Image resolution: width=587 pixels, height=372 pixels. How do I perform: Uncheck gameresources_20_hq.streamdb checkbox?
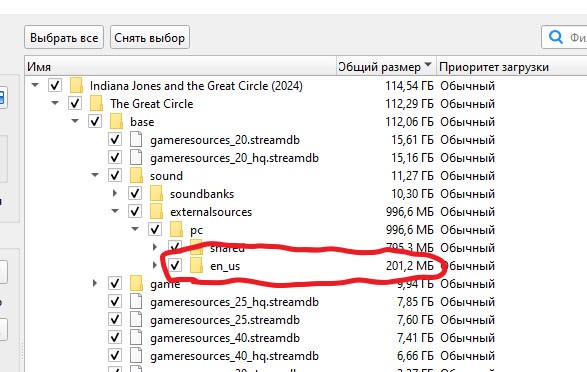tap(115, 157)
